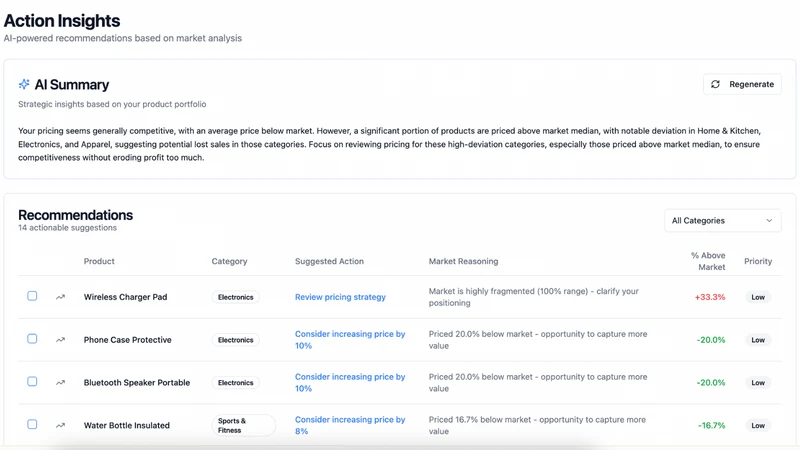The width and height of the screenshot is (800, 450).
Task: Click trend icon for Bluetooth Speaker Portable
Action: (60, 383)
